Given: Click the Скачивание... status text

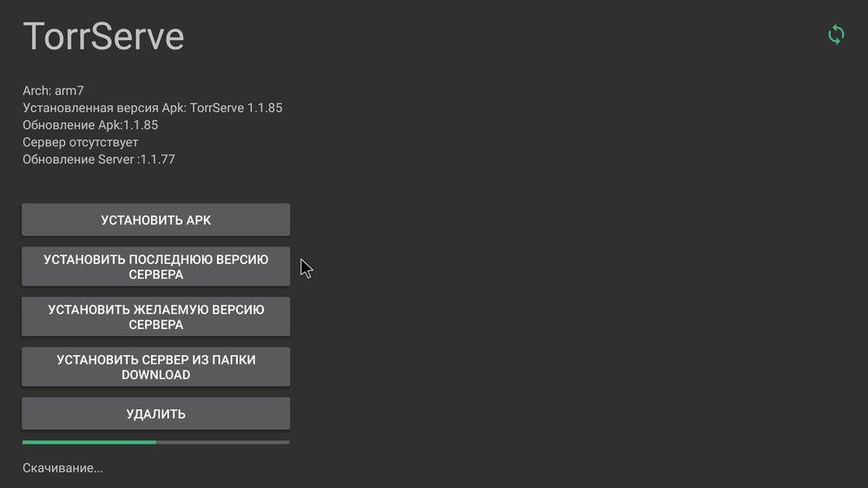Looking at the screenshot, I should [62, 468].
